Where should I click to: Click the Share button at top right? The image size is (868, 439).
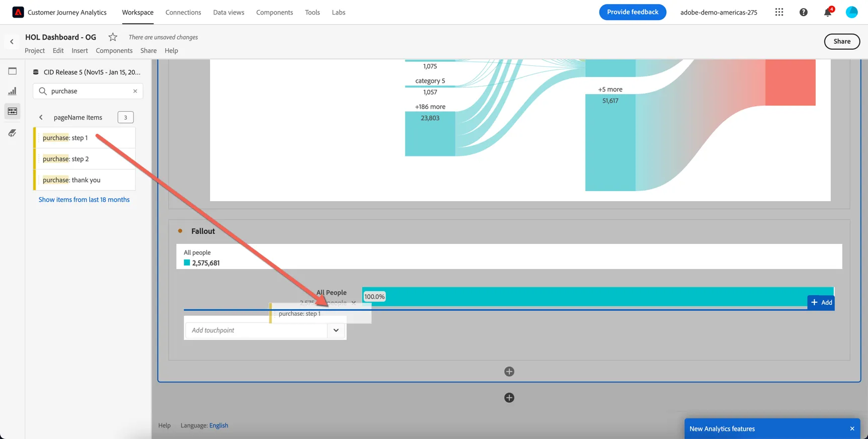842,42
